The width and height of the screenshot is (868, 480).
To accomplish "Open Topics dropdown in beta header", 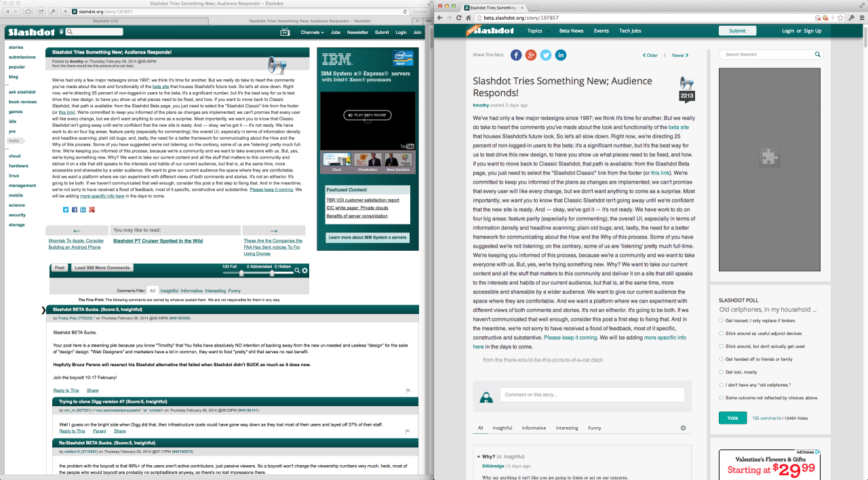I will [538, 31].
